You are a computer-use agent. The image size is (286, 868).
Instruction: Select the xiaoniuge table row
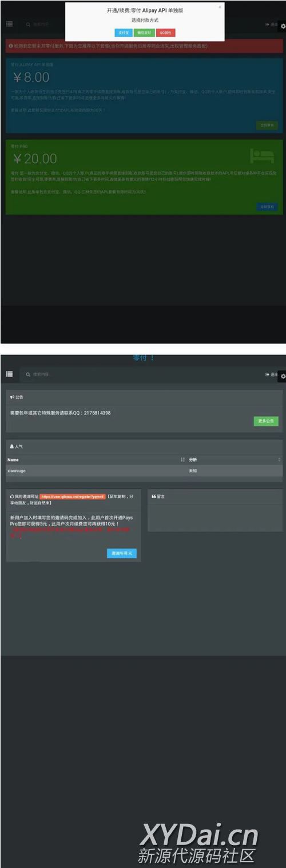[x=144, y=470]
